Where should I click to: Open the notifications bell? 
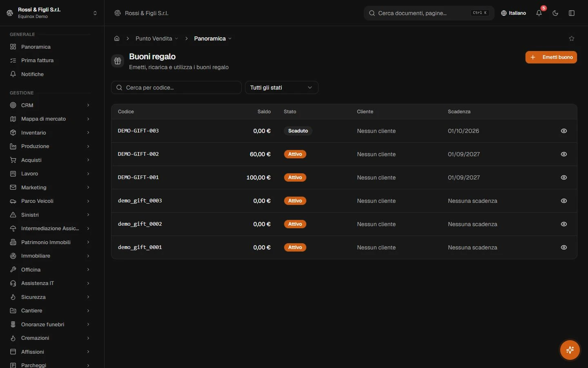pyautogui.click(x=539, y=13)
